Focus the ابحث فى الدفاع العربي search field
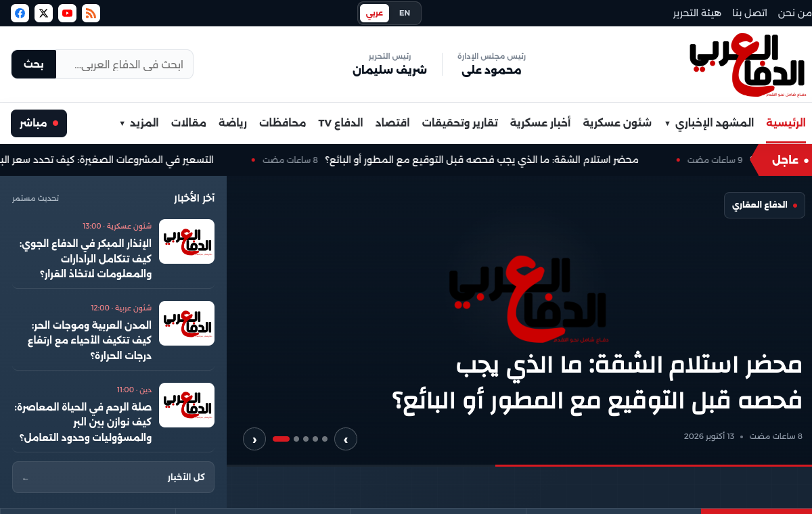Viewport: 812px width, 514px height. point(125,64)
